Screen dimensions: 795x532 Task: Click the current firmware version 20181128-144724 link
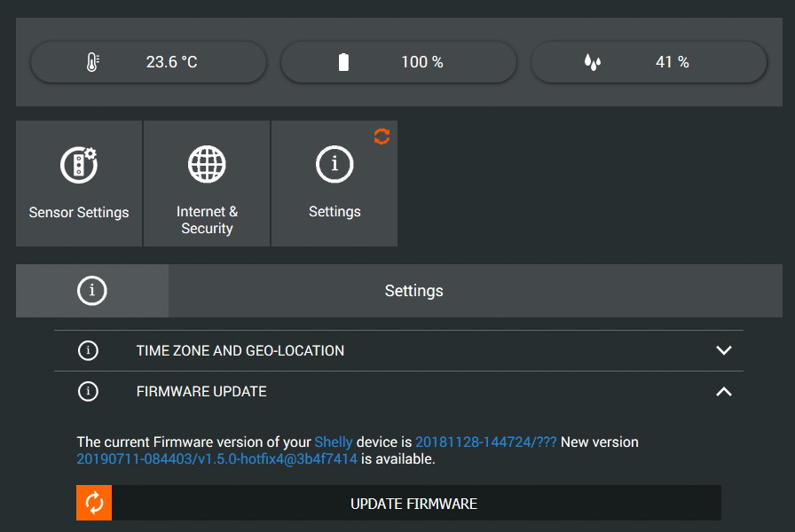point(485,442)
